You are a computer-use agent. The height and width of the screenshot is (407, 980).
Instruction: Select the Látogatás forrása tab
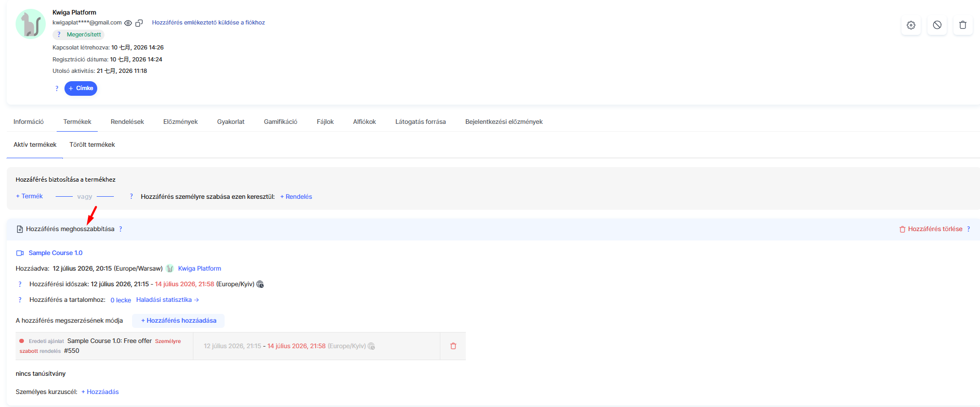pos(421,122)
